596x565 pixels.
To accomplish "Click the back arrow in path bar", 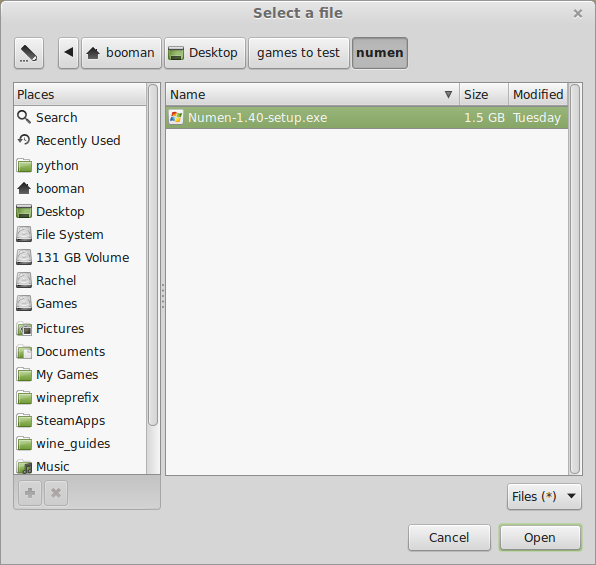I will [x=68, y=53].
